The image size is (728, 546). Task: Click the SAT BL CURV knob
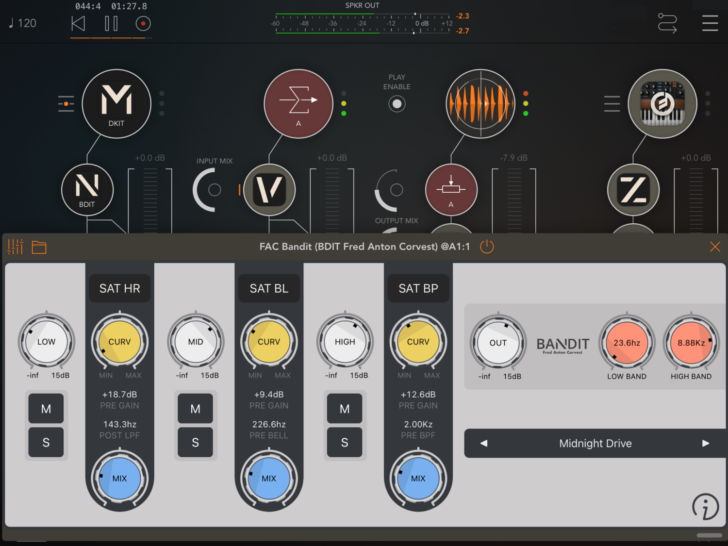269,342
